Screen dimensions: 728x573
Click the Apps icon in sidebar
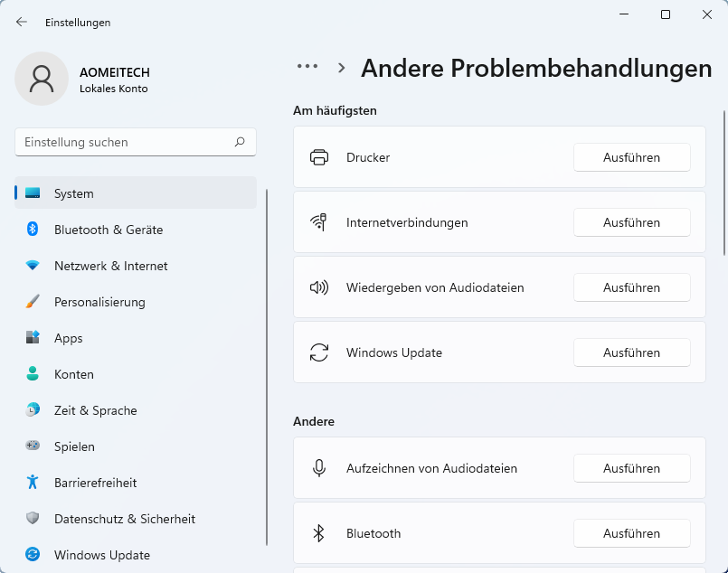click(x=33, y=338)
